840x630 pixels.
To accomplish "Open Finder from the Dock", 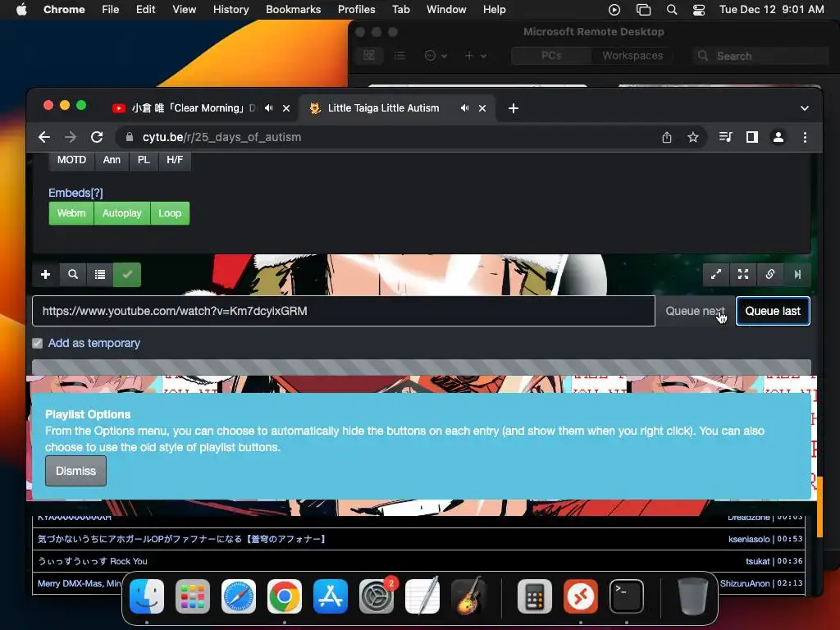I will click(147, 596).
